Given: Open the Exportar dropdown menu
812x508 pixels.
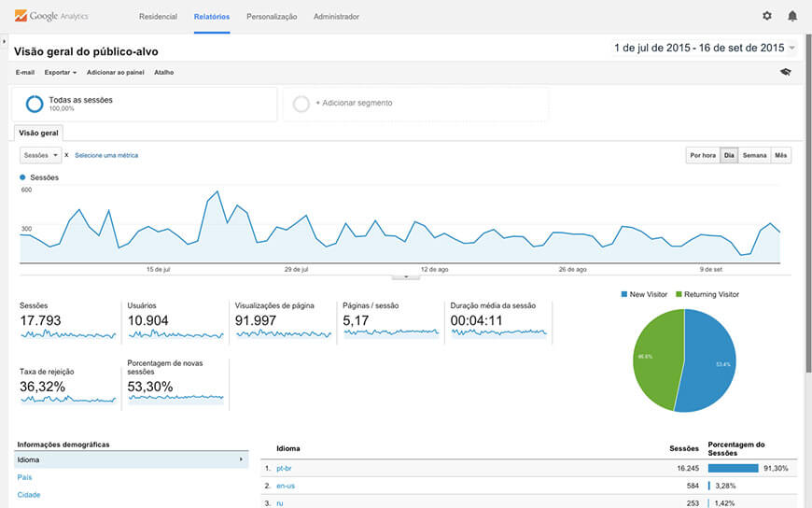Looking at the screenshot, I should [x=60, y=72].
